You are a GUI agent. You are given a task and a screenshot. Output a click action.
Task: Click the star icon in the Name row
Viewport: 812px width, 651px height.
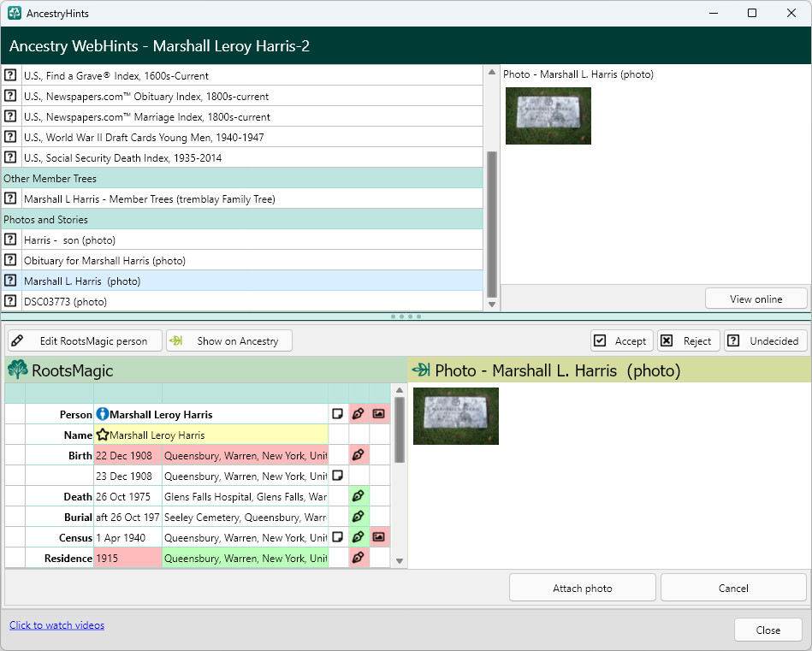pos(103,435)
